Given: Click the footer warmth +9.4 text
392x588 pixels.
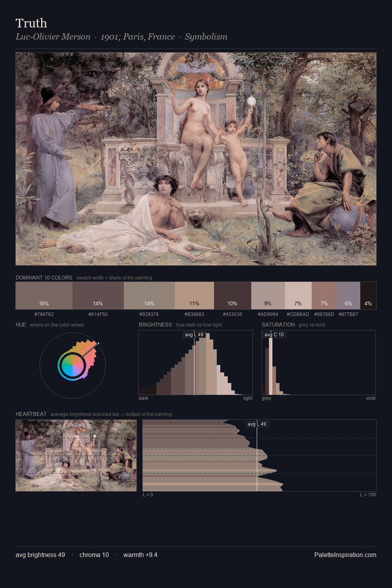Looking at the screenshot, I should 140,555.
